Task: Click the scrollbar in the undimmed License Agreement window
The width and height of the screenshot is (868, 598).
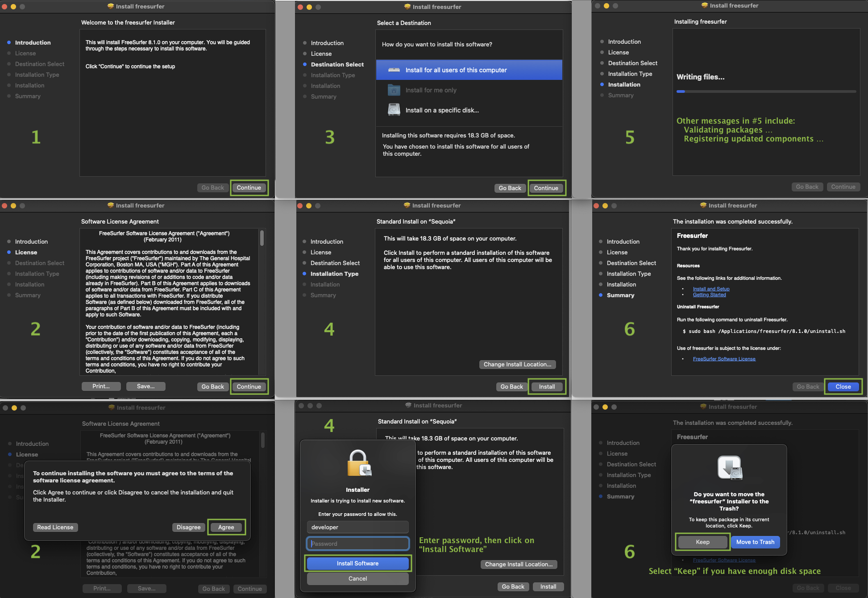Action: click(262, 238)
